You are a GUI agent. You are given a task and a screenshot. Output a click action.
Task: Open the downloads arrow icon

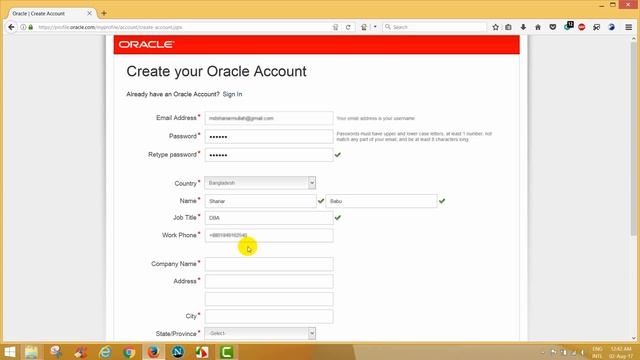(523, 27)
